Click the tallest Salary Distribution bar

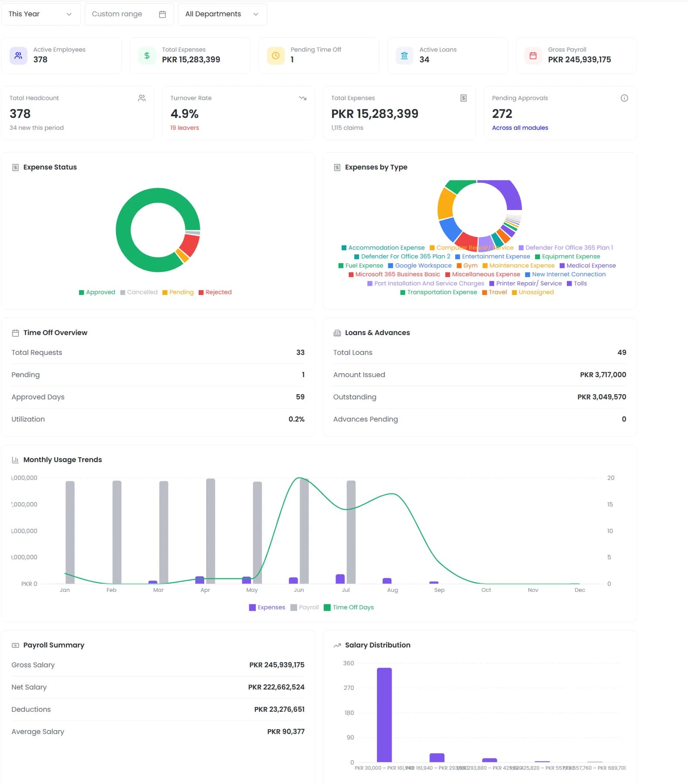click(x=384, y=715)
